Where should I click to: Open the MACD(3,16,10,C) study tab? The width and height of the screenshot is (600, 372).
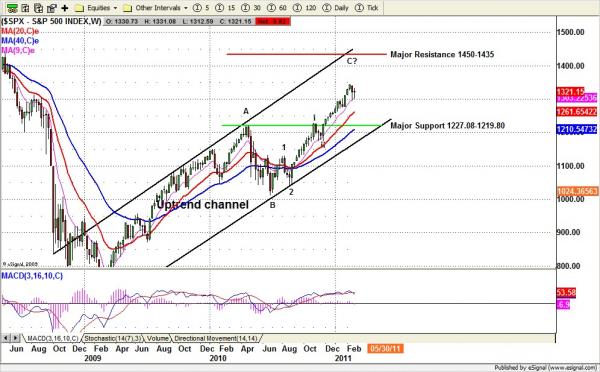[x=52, y=338]
